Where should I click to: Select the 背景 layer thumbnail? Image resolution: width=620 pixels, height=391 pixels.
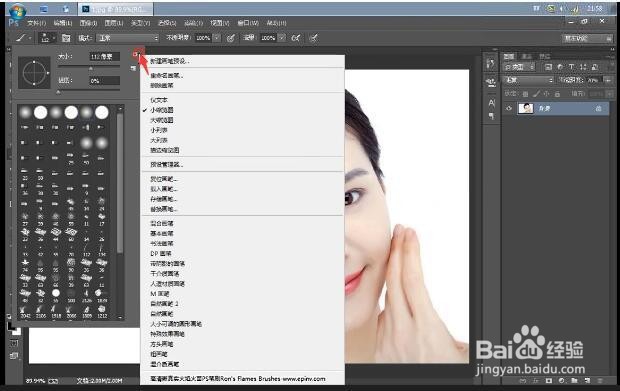[x=525, y=108]
